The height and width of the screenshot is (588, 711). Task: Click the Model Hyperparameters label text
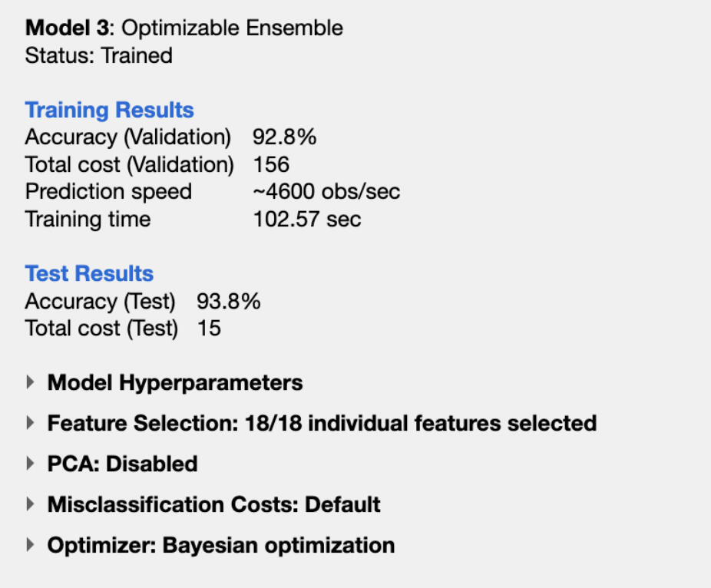click(175, 382)
